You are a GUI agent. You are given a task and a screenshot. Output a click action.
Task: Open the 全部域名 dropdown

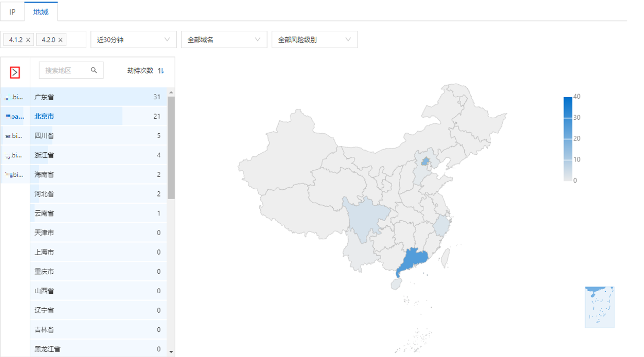click(224, 39)
